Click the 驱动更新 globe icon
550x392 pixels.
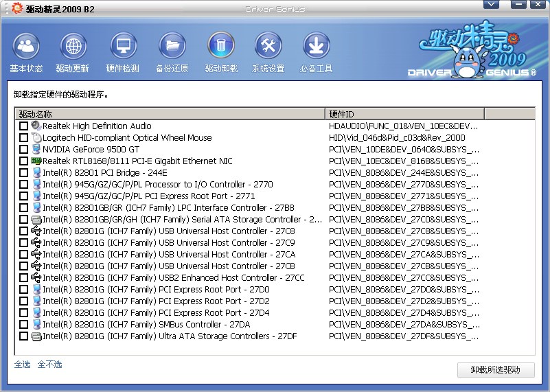pos(73,47)
